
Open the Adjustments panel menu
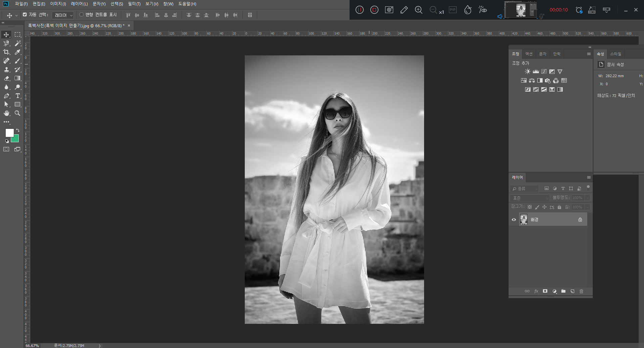pos(589,54)
